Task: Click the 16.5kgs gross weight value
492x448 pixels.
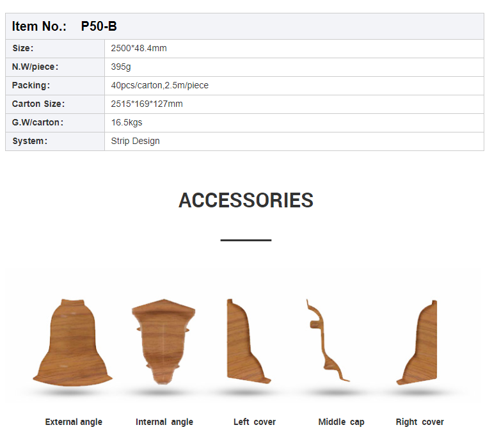Action: 127,123
